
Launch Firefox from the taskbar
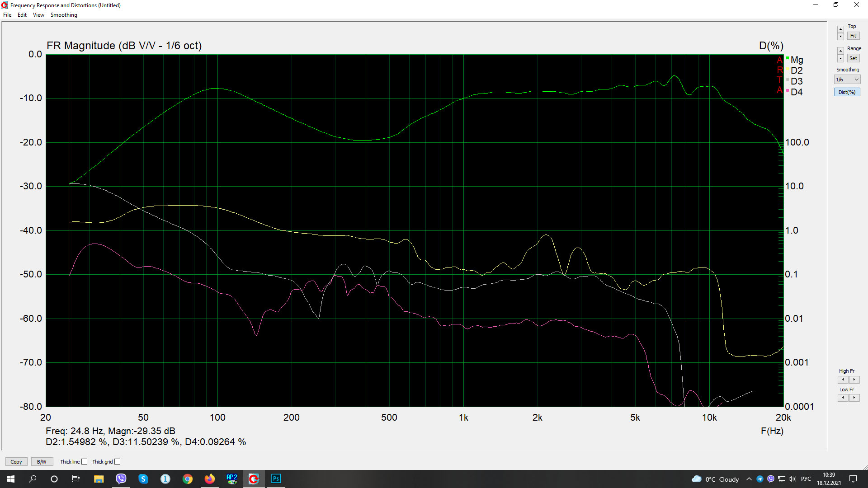[x=209, y=479]
